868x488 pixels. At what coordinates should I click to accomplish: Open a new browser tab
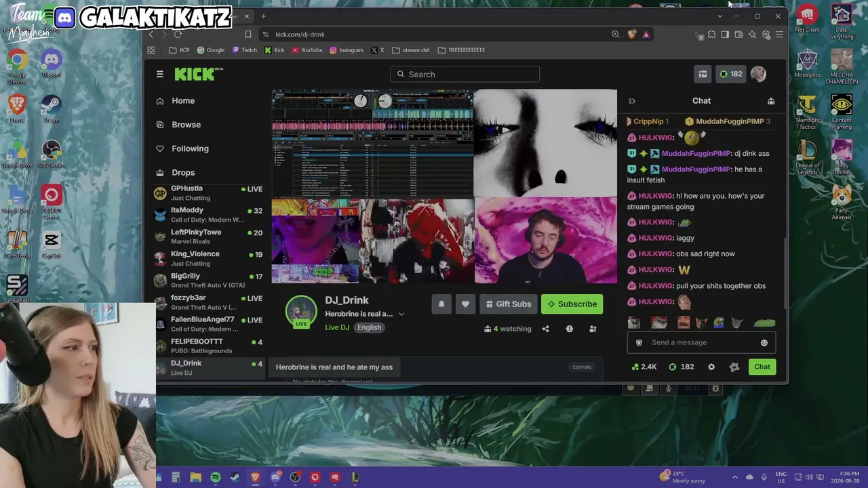click(x=263, y=16)
